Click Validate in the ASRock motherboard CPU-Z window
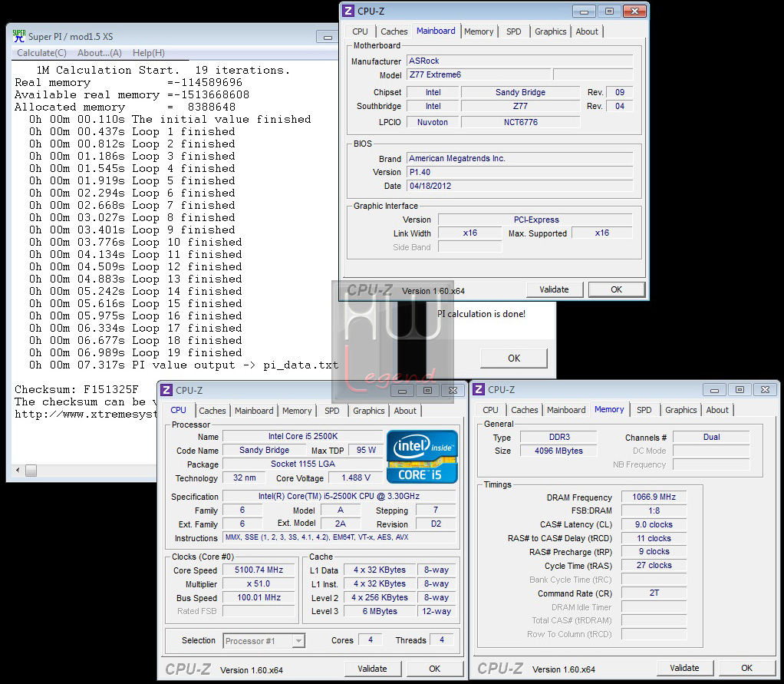This screenshot has width=784, height=684. coord(555,289)
